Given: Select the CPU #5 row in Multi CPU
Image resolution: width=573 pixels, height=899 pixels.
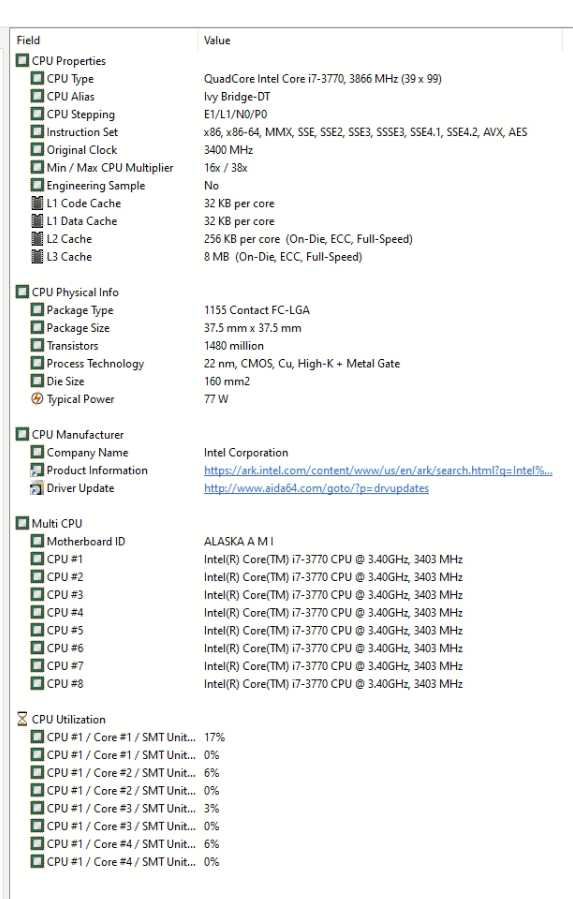Looking at the screenshot, I should tap(247, 630).
